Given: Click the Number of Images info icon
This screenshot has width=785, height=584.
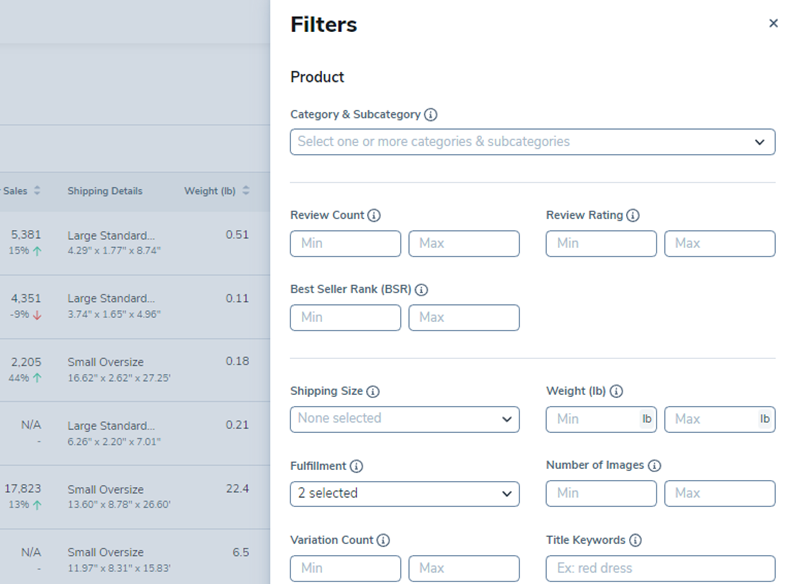Looking at the screenshot, I should click(654, 466).
